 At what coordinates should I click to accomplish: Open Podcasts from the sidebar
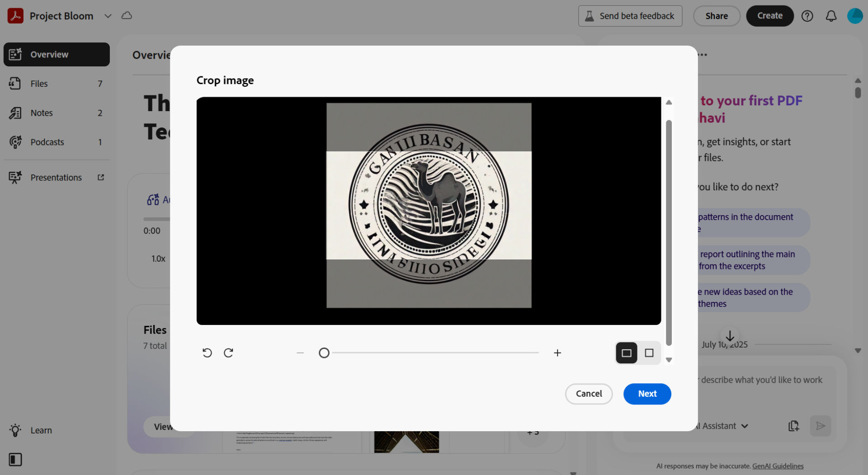pyautogui.click(x=47, y=141)
